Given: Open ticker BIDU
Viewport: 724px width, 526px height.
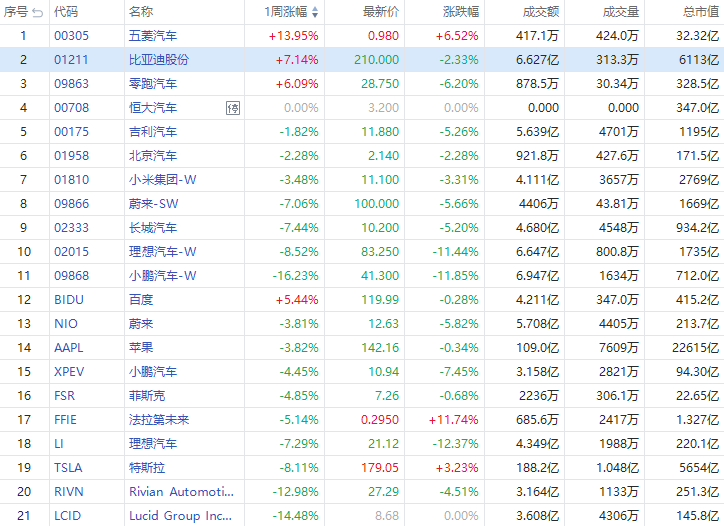Looking at the screenshot, I should tap(69, 300).
